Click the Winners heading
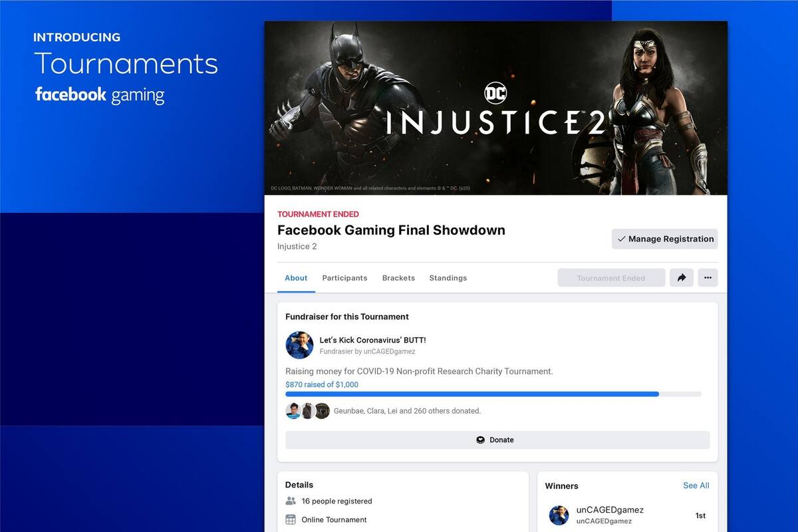The height and width of the screenshot is (532, 798). tap(562, 485)
